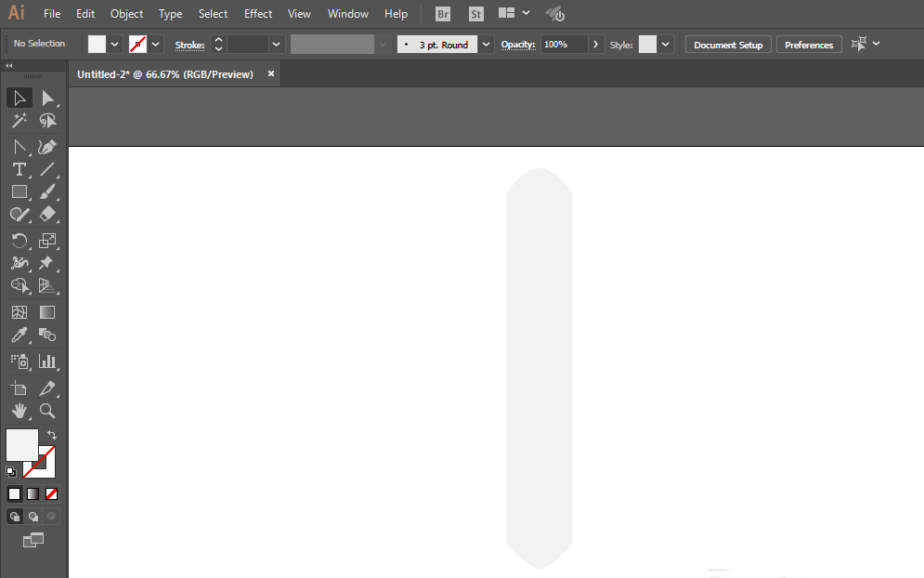Screen dimensions: 924x578
Task: Open the fill color dropdown
Action: [115, 44]
